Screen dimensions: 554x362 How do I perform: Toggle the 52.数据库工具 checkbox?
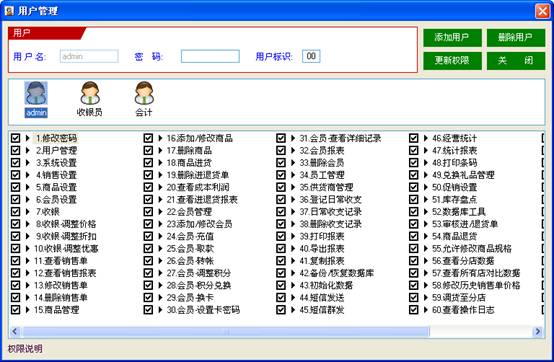[x=414, y=212]
